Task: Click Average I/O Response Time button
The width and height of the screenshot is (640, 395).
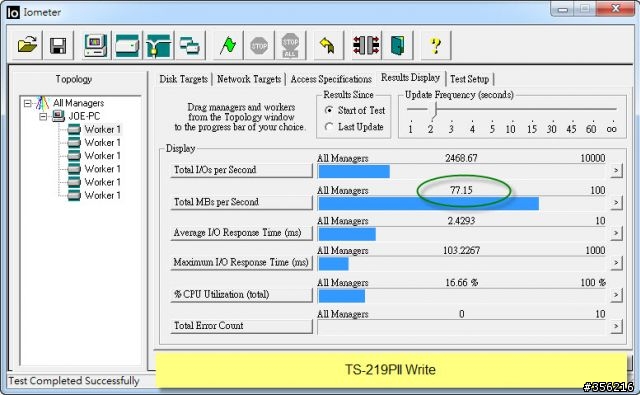Action: pyautogui.click(x=241, y=233)
